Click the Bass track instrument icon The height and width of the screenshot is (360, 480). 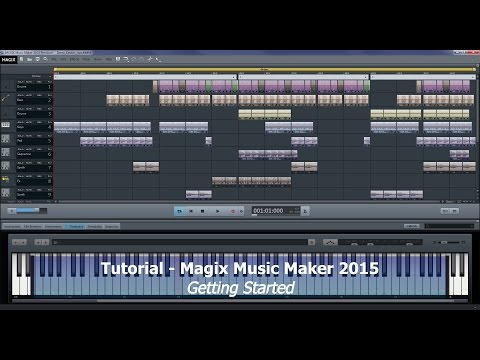tap(6, 98)
